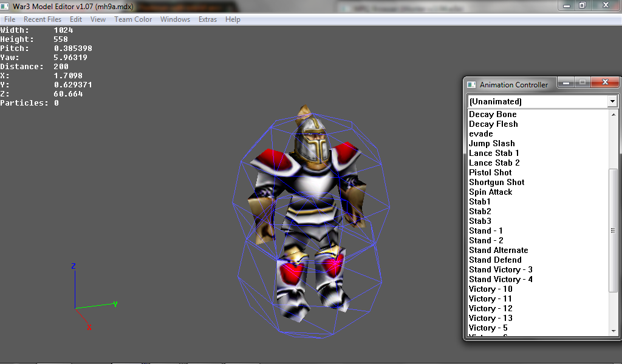Viewport: 622px width, 364px height.
Task: Restore down the main editor window
Action: [582, 5]
